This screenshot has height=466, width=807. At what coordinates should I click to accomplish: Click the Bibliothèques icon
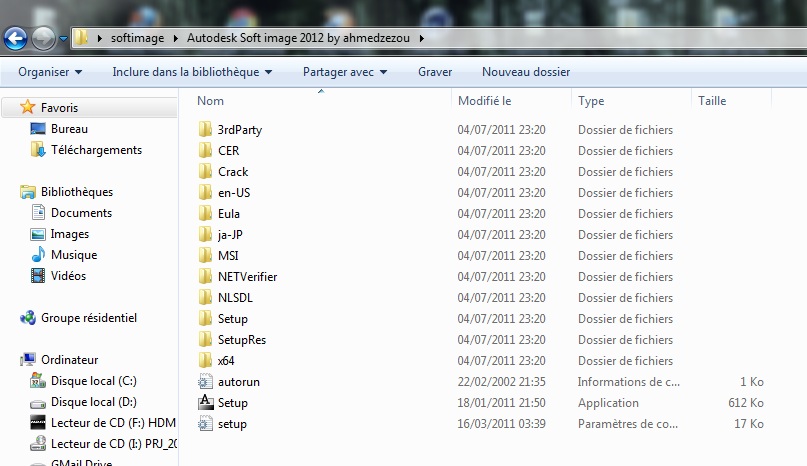click(x=27, y=192)
